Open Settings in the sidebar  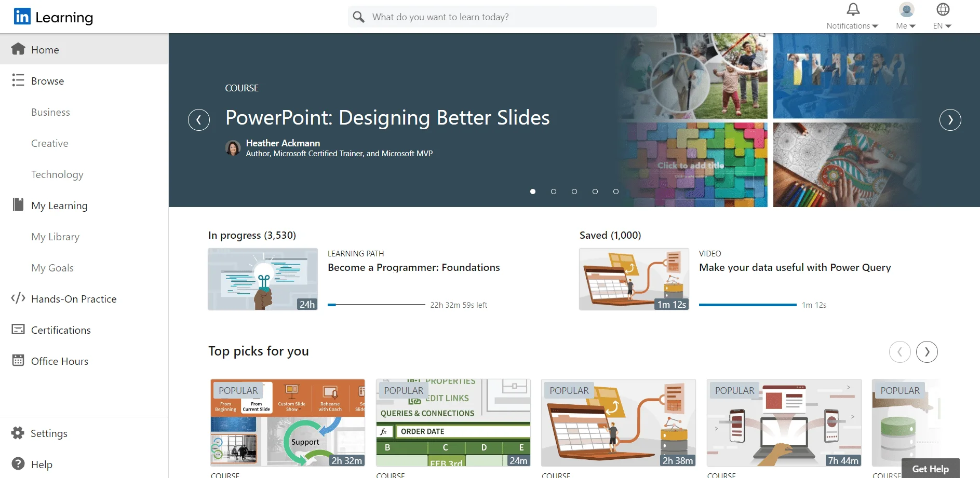(x=84, y=433)
